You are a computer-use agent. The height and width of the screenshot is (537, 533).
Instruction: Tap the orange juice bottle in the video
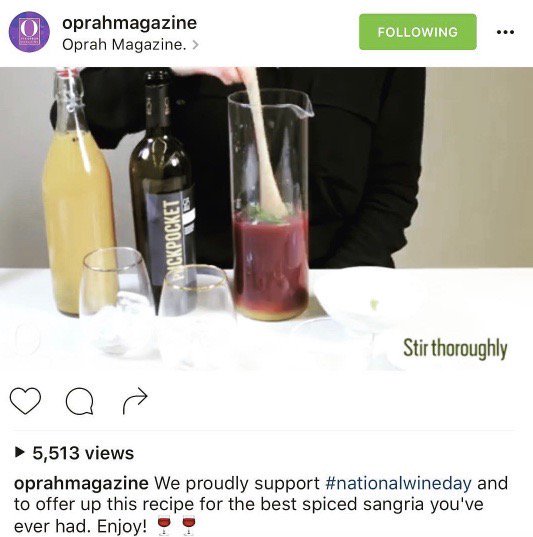(x=77, y=192)
